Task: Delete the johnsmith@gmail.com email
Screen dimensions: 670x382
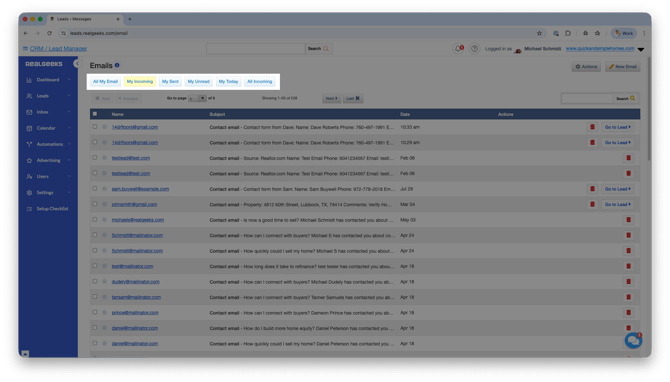Action: tap(592, 204)
